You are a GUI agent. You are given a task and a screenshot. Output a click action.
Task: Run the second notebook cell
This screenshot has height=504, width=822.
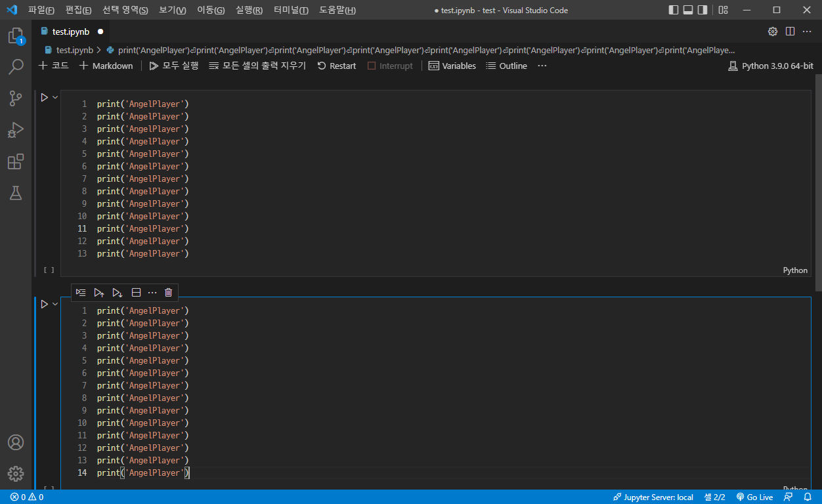tap(44, 304)
